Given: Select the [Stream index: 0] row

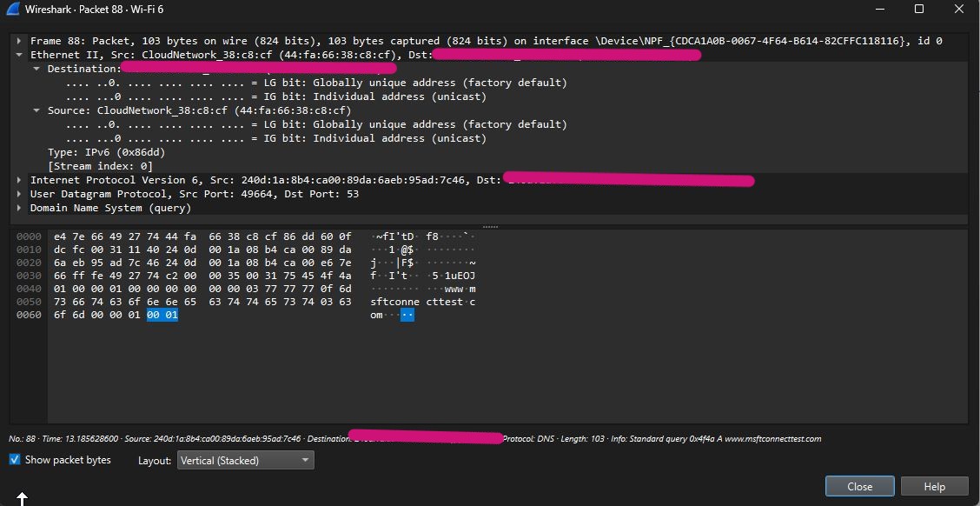Looking at the screenshot, I should pos(100,166).
